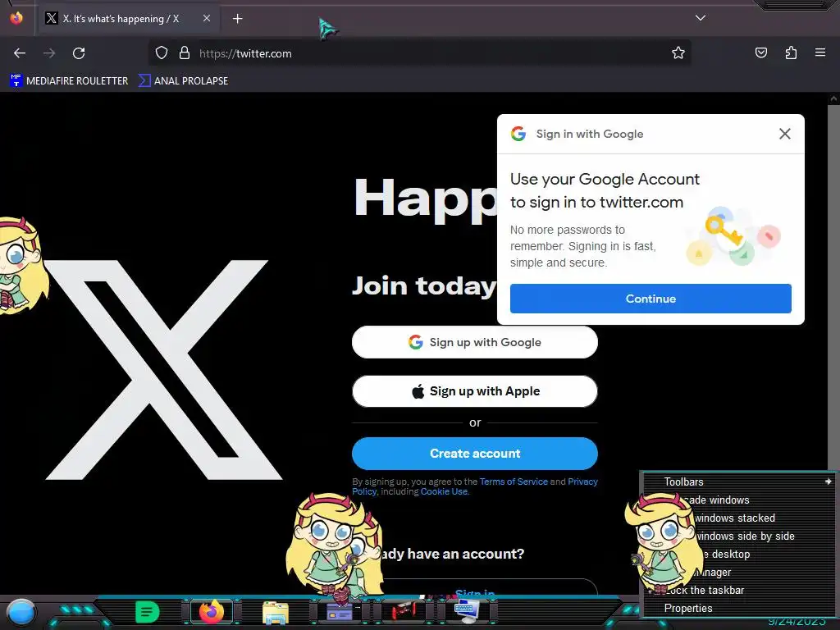Click the Firefox logo in the title bar
The height and width of the screenshot is (630, 840).
click(x=16, y=18)
